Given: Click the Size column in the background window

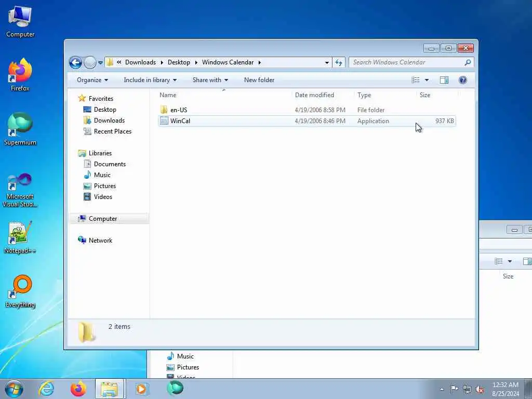Looking at the screenshot, I should [508, 276].
